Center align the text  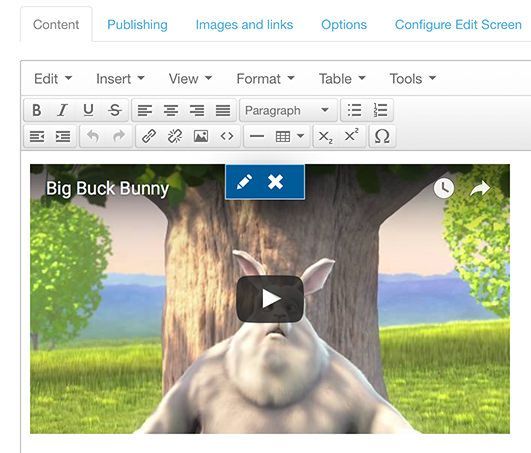point(171,110)
